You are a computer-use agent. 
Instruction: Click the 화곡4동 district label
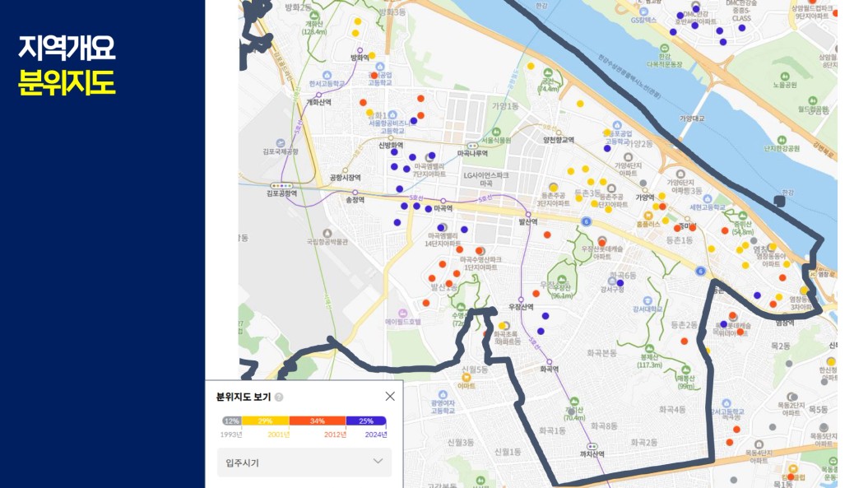(x=672, y=409)
